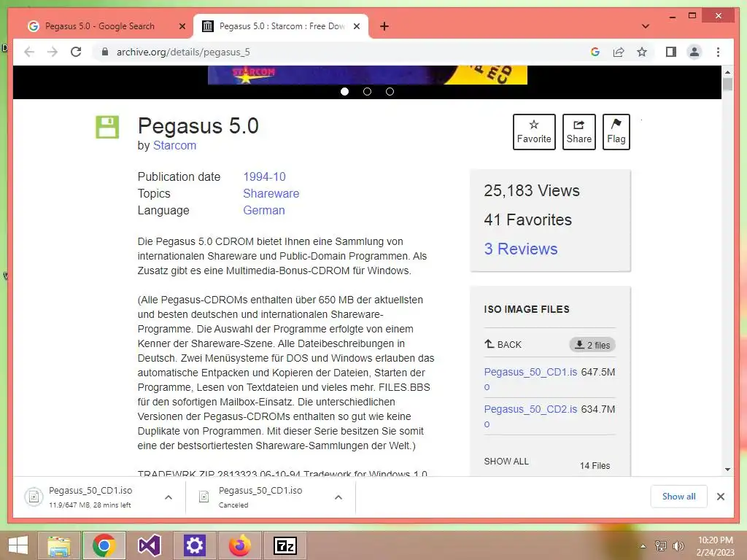Open the Shareware topic link

point(271,193)
